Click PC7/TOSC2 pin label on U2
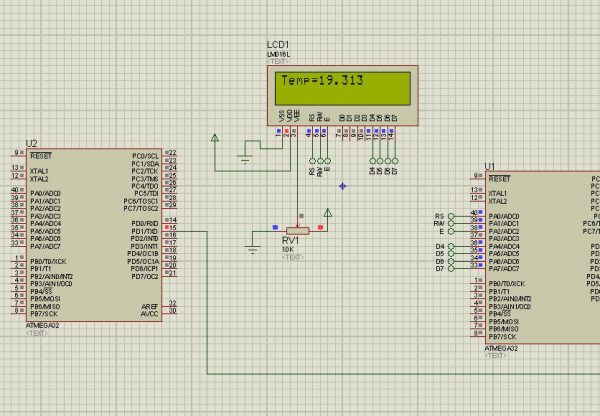Screen dimensions: 600x416 [141, 209]
